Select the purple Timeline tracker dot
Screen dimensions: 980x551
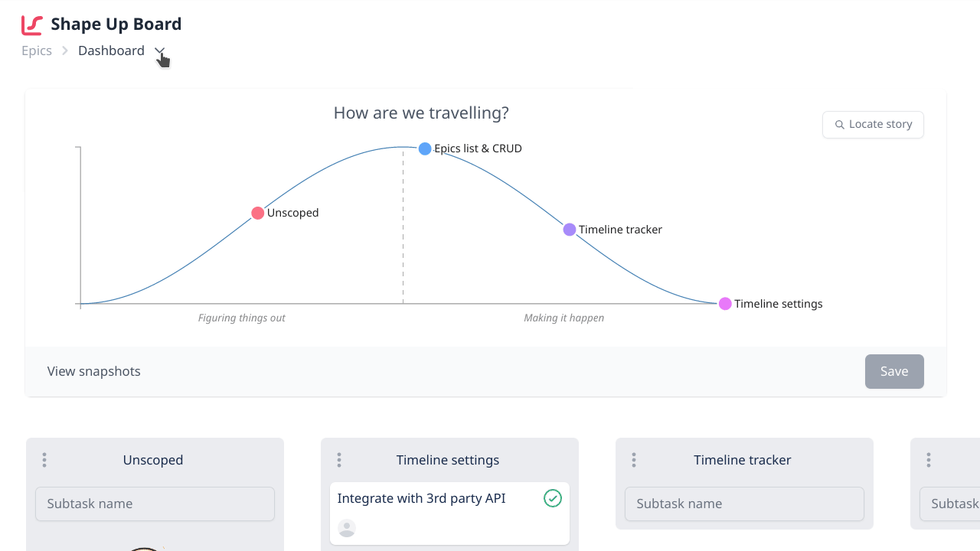[570, 230]
